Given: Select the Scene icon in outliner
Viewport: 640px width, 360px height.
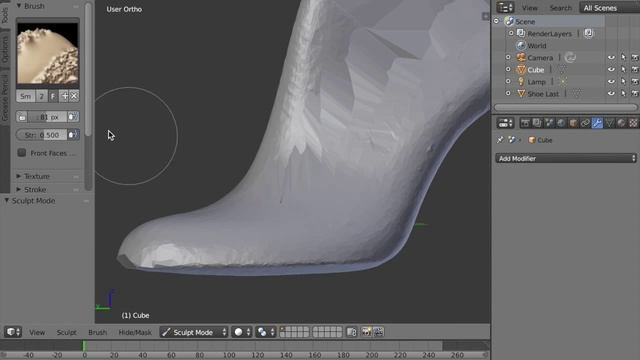Looking at the screenshot, I should pyautogui.click(x=509, y=21).
